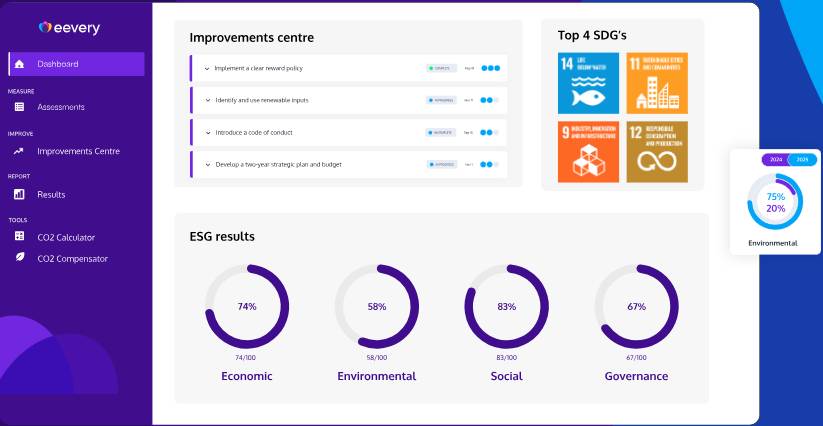This screenshot has height=426, width=823.
Task: Click the date on the renewable inputs row
Action: pos(469,100)
